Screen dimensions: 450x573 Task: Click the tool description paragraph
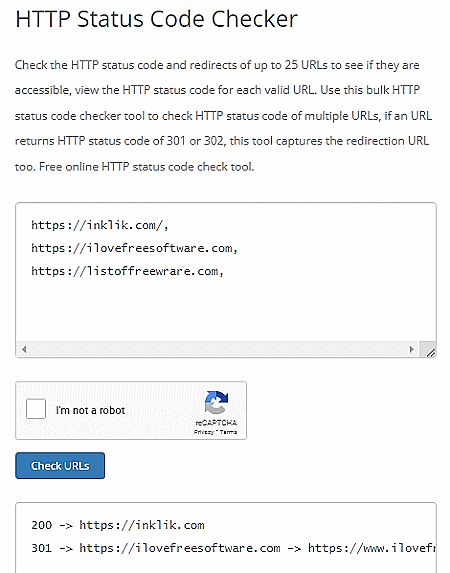(x=223, y=115)
